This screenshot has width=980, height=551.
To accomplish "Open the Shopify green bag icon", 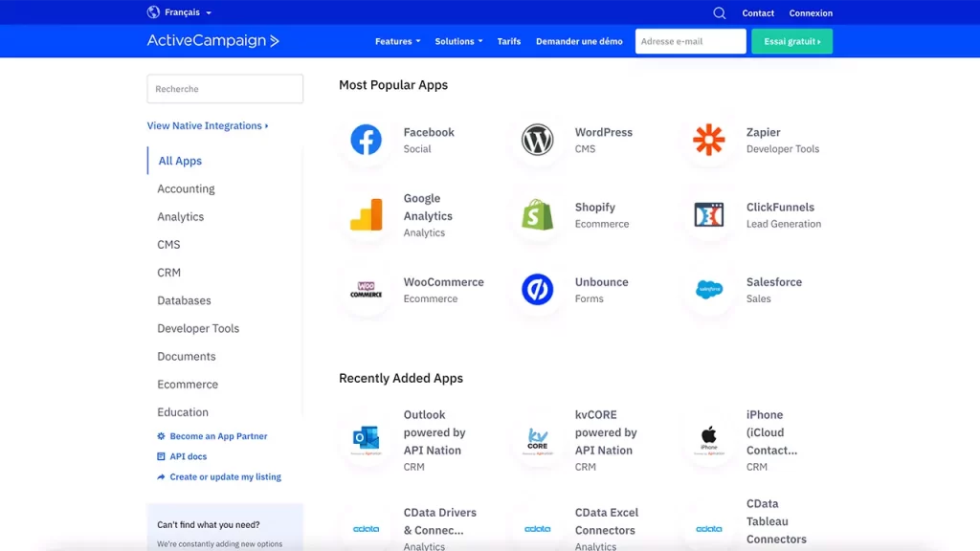I will [x=538, y=214].
